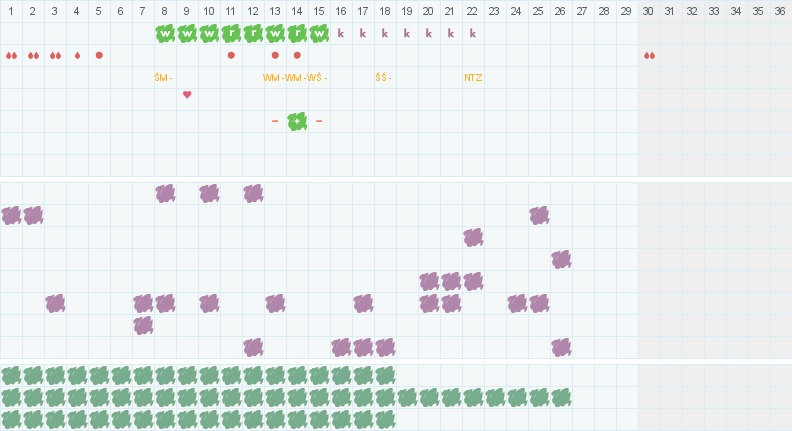Click the orange minus sign on day 15
Image resolution: width=792 pixels, height=431 pixels.
tap(319, 121)
